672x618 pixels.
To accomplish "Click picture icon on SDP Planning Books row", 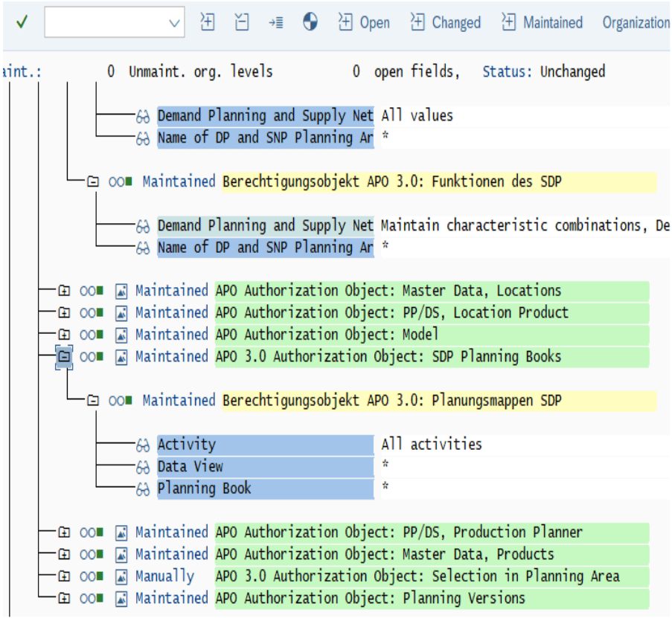I will [x=121, y=357].
